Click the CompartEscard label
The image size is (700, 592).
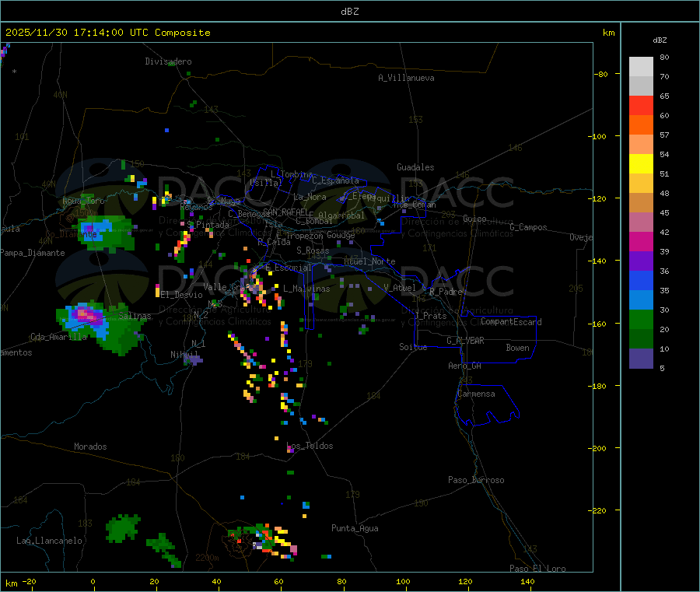pyautogui.click(x=511, y=322)
